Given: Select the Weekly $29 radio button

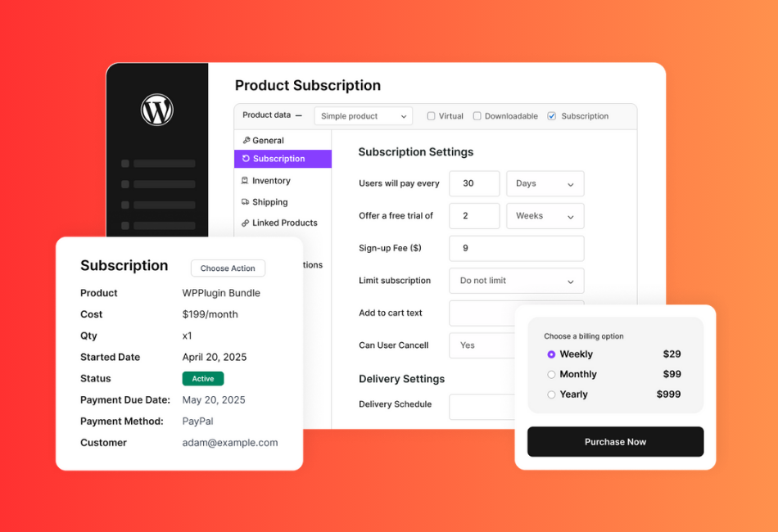Looking at the screenshot, I should coord(552,354).
